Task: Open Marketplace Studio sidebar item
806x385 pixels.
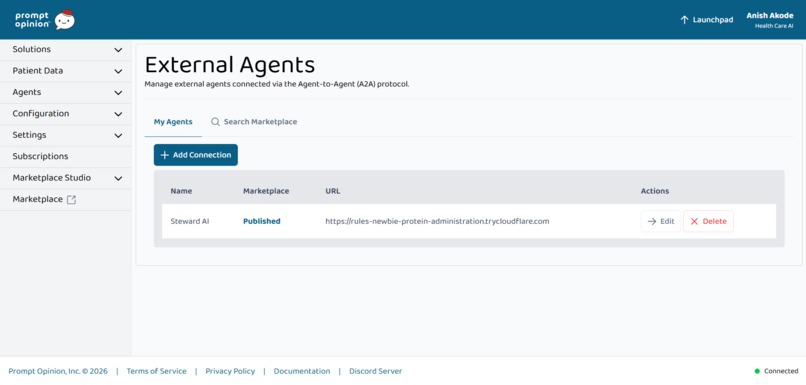Action: [65, 178]
